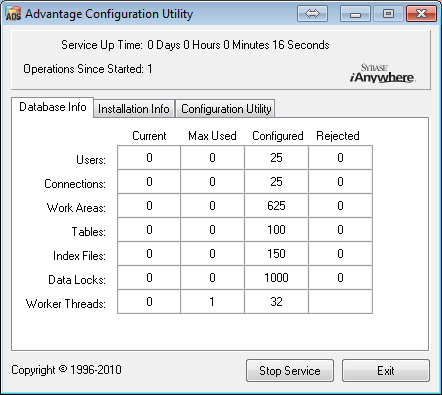Select the Tables Configured value 100

276,230
